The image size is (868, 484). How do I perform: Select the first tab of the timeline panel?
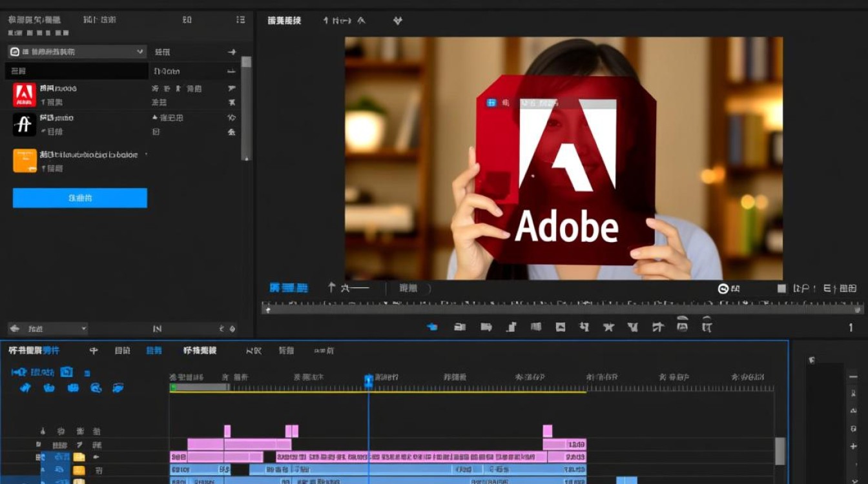click(34, 350)
